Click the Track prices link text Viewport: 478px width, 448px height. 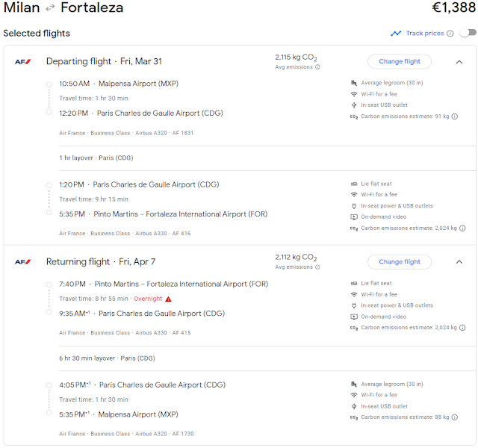[x=425, y=33]
